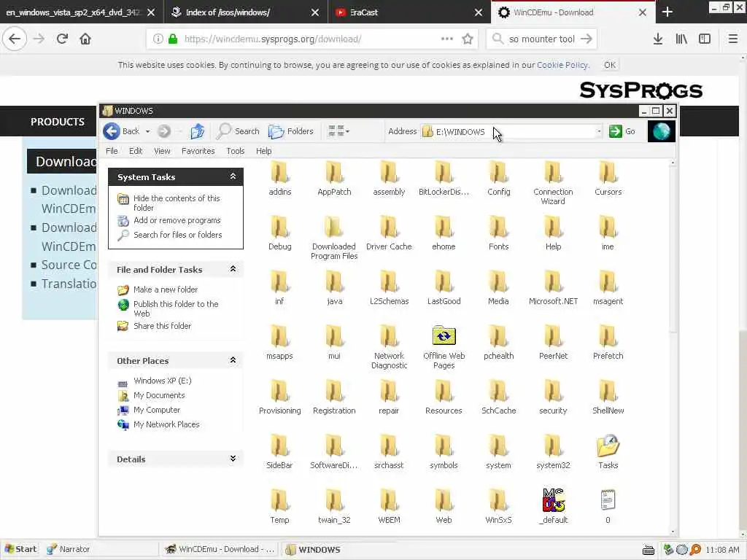The image size is (747, 560).
Task: Open the Favorites menu in explorer
Action: pos(198,151)
